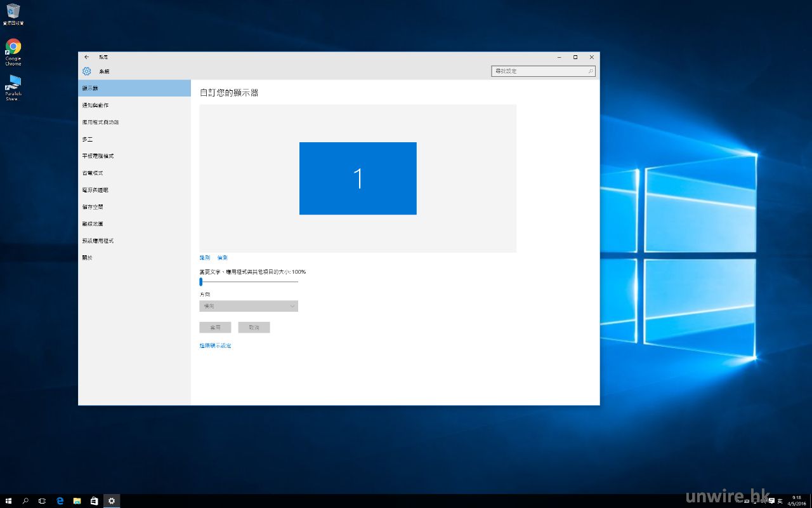Click the 偵測 detect link
Screen dimensions: 812x508
pos(222,258)
